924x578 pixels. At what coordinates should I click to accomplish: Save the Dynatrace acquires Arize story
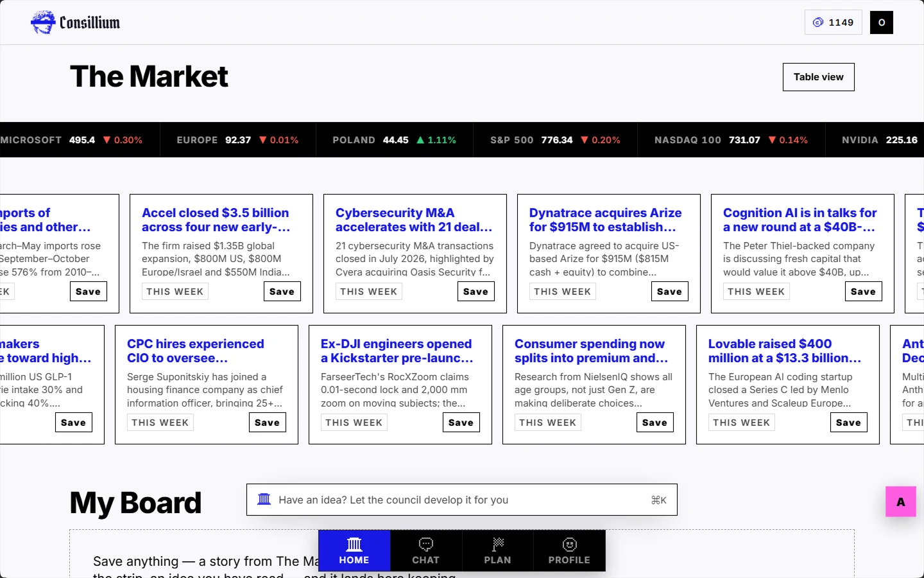pos(669,292)
